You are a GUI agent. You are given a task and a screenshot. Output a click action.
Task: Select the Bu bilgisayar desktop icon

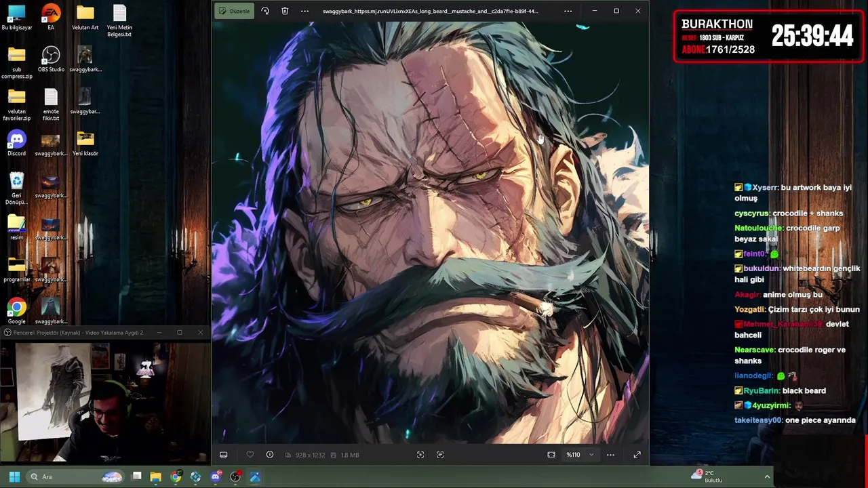pyautogui.click(x=17, y=18)
